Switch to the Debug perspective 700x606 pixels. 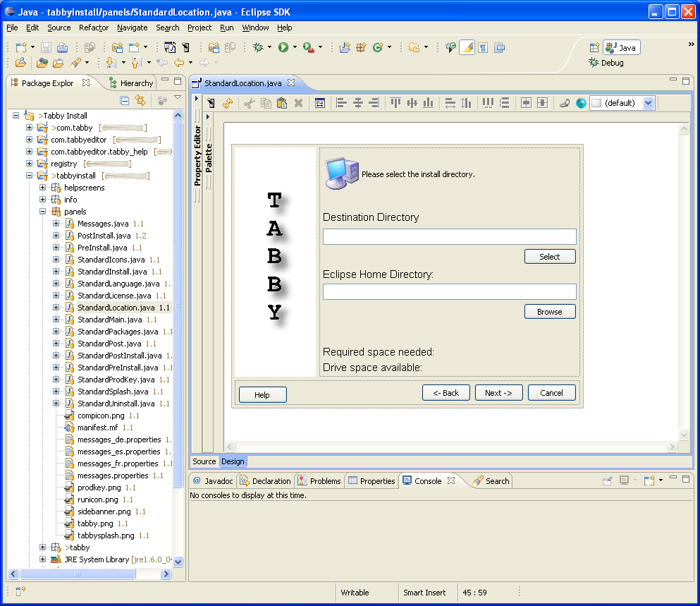(x=606, y=63)
